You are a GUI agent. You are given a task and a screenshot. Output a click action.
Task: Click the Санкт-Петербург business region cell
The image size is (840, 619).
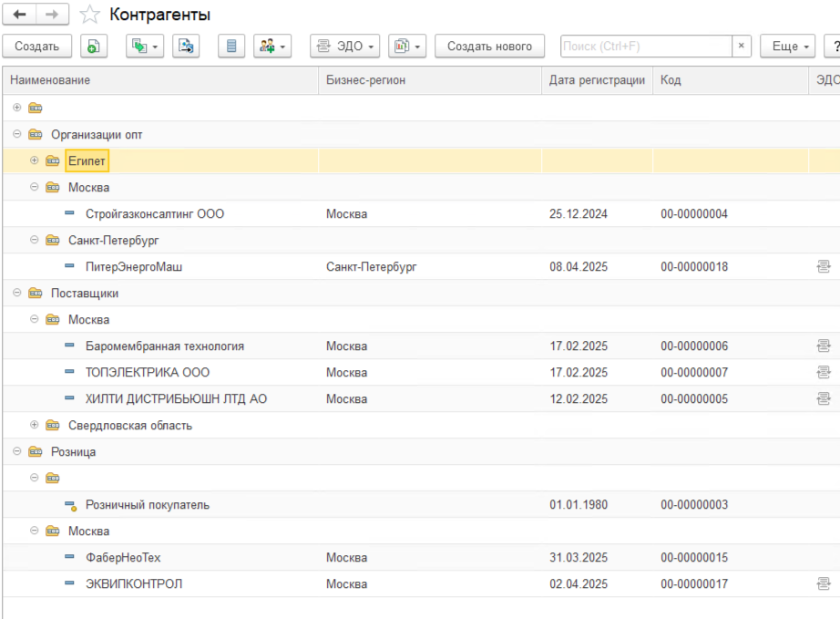(x=371, y=267)
